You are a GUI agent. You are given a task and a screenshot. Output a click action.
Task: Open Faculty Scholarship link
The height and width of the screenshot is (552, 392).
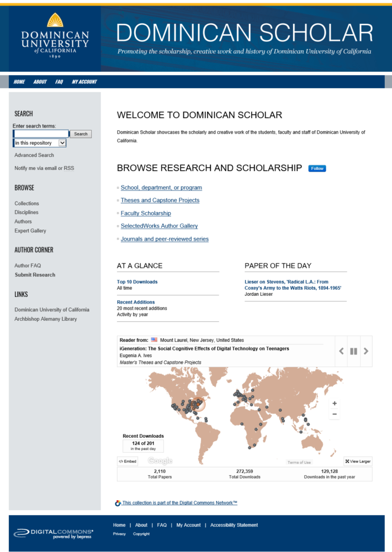pyautogui.click(x=146, y=213)
